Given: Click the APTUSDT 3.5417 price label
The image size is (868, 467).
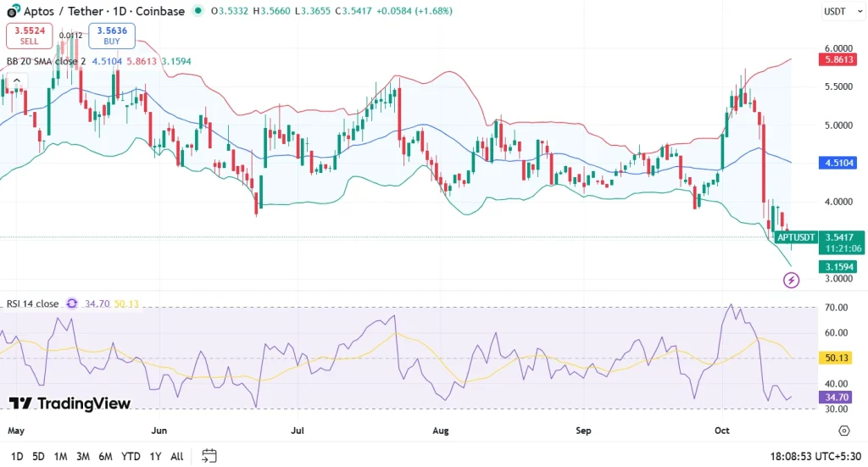Looking at the screenshot, I should click(x=820, y=237).
